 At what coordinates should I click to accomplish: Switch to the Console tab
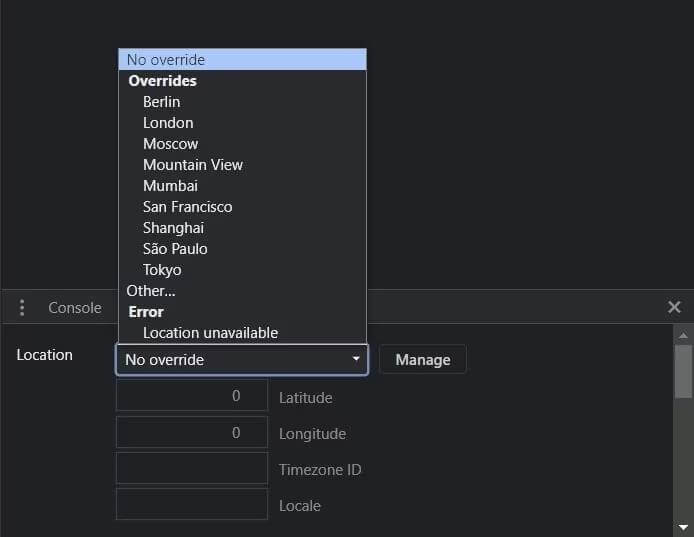[75, 308]
